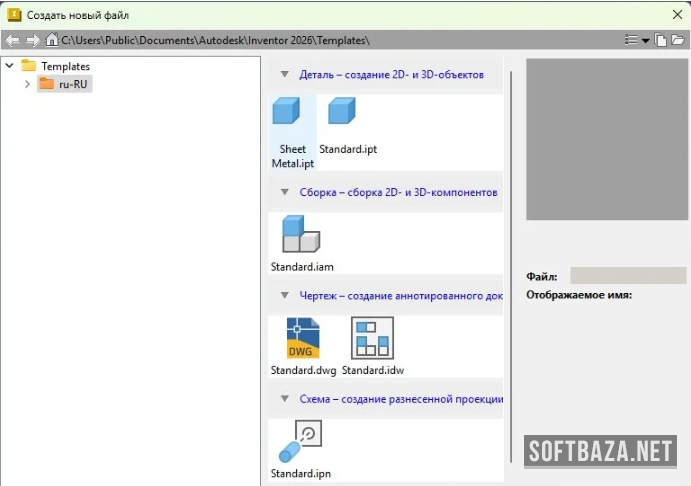Click the Home folder icon in path bar
Viewport: 691px width, 486px height.
coord(52,40)
